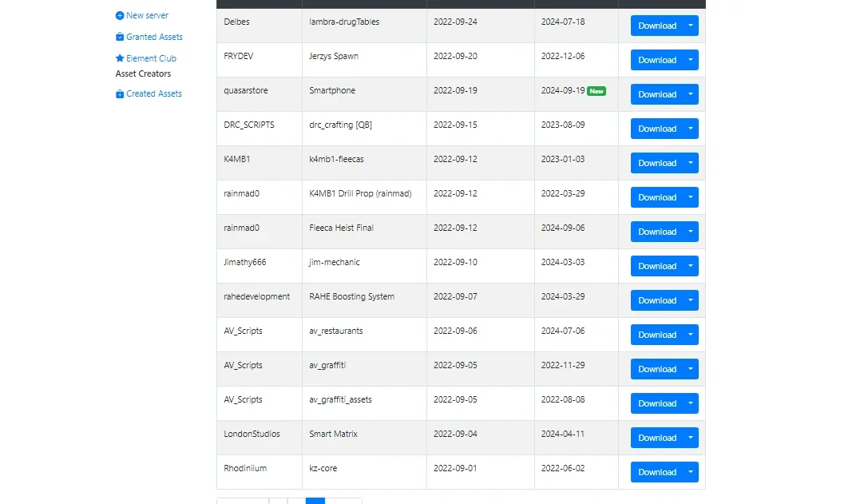This screenshot has width=868, height=504.
Task: Select the rahedevelopment creator cell
Action: 259,300
